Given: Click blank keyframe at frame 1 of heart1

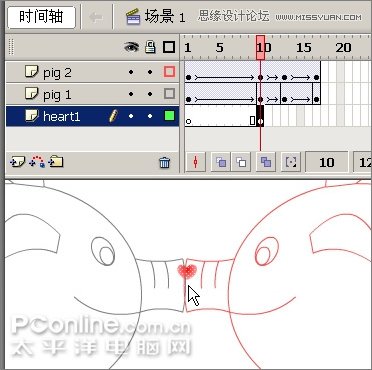Looking at the screenshot, I should 188,121.
